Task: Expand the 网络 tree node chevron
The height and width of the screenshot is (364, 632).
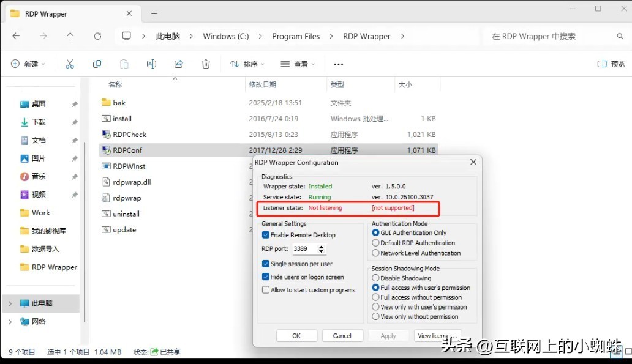Action: tap(10, 321)
